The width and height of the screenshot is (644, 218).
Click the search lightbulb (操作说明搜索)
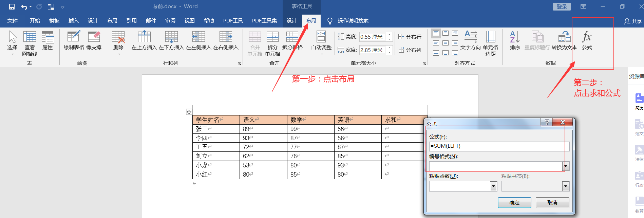click(329, 21)
